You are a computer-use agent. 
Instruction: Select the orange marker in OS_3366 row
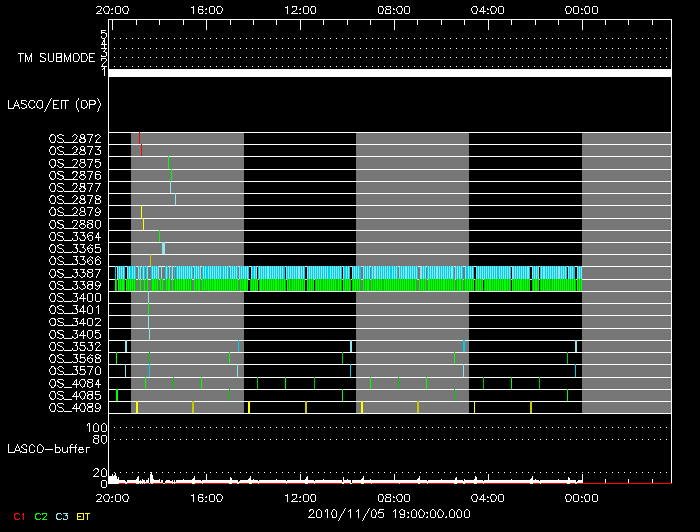click(x=150, y=260)
